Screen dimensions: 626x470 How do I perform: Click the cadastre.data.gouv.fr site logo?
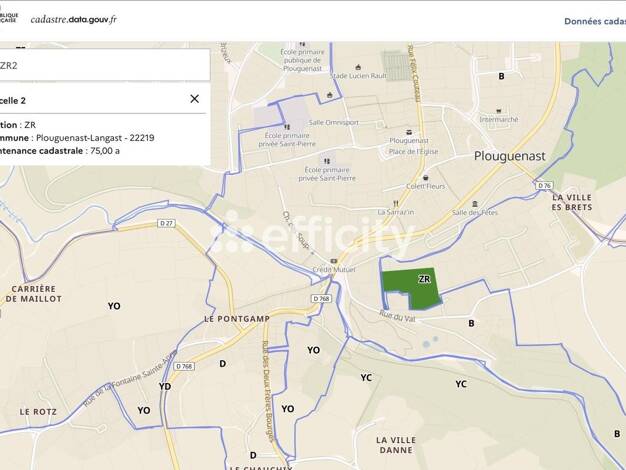tap(73, 19)
